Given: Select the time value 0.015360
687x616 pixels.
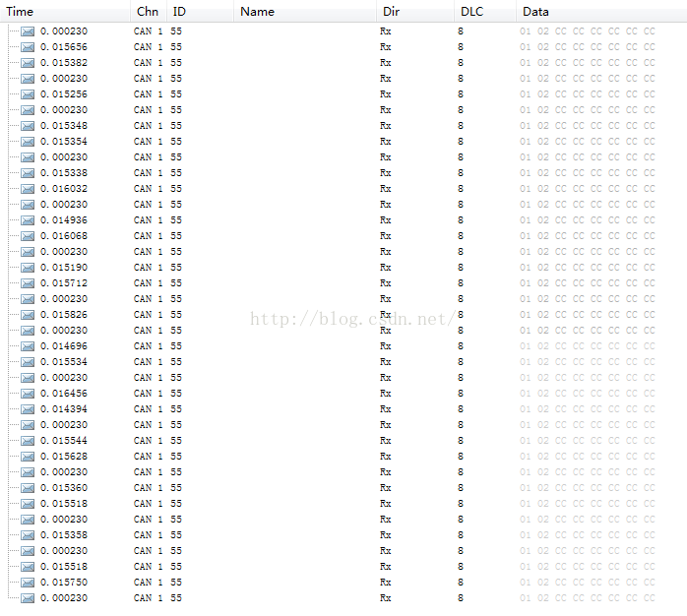Looking at the screenshot, I should click(x=64, y=488).
